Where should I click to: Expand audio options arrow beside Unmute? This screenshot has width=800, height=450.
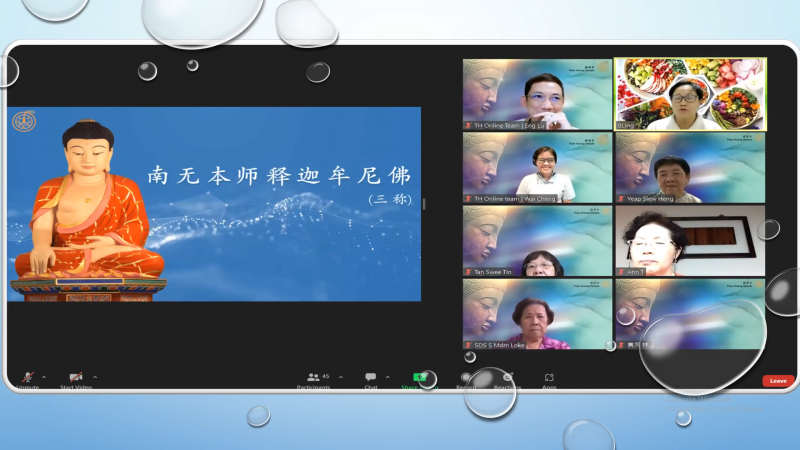pyautogui.click(x=46, y=377)
